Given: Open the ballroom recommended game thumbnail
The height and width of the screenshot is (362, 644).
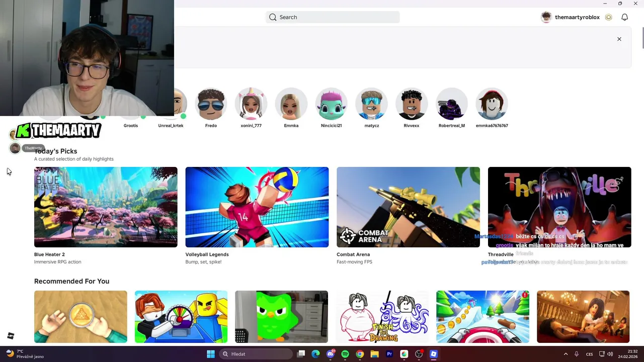Looking at the screenshot, I should tap(583, 317).
